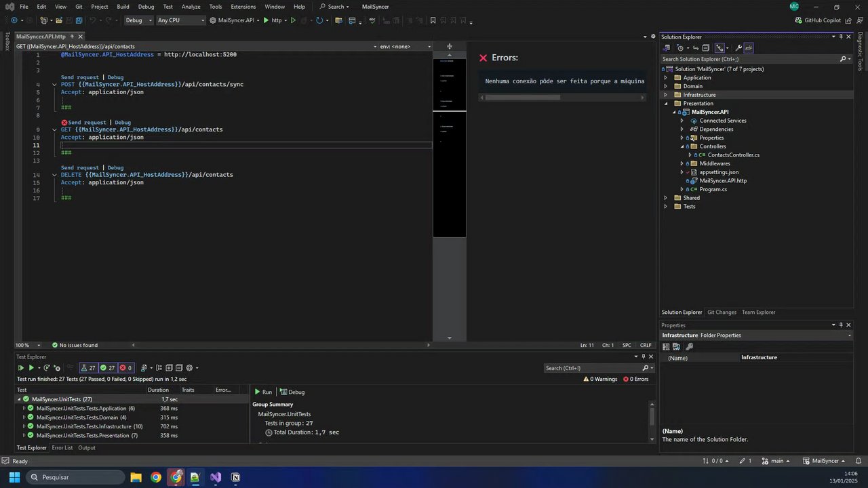Toggle auto-hide pin on MailSyncer.API.http tab
868x488 pixels.
click(x=73, y=37)
